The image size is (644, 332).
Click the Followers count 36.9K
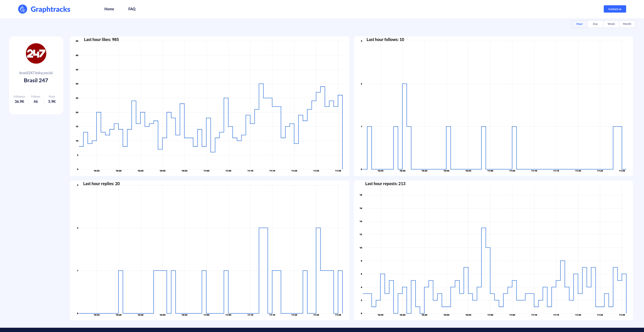(x=19, y=102)
